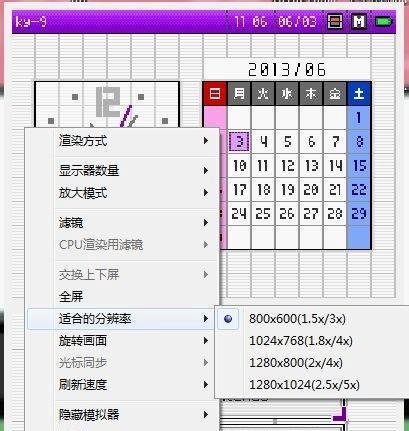Select date 6 in calendar
This screenshot has width=409, height=431.
311,142
